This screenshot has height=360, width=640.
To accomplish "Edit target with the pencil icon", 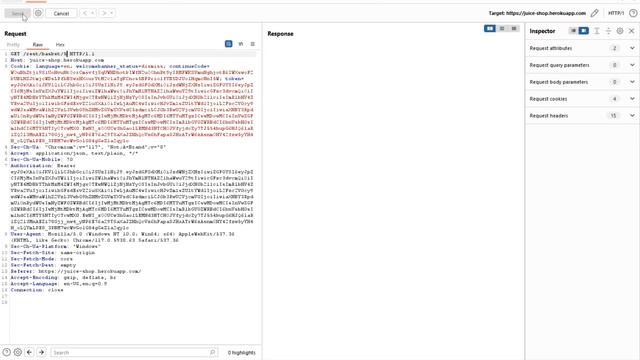I will [595, 13].
